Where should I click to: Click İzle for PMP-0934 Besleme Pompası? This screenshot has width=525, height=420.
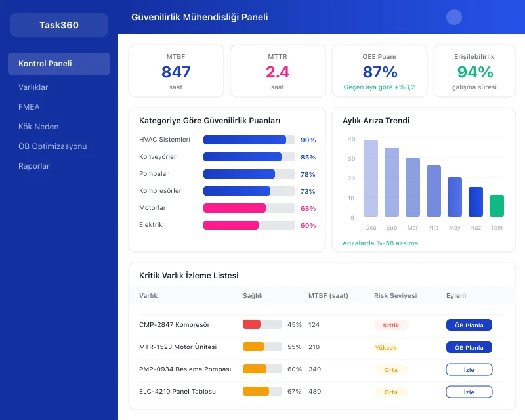click(469, 369)
